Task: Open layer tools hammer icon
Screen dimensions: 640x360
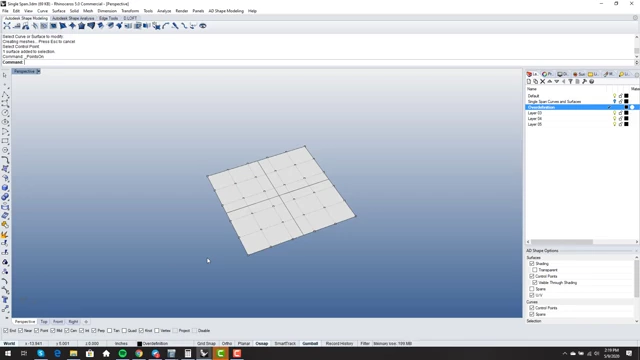Action: tap(584, 82)
